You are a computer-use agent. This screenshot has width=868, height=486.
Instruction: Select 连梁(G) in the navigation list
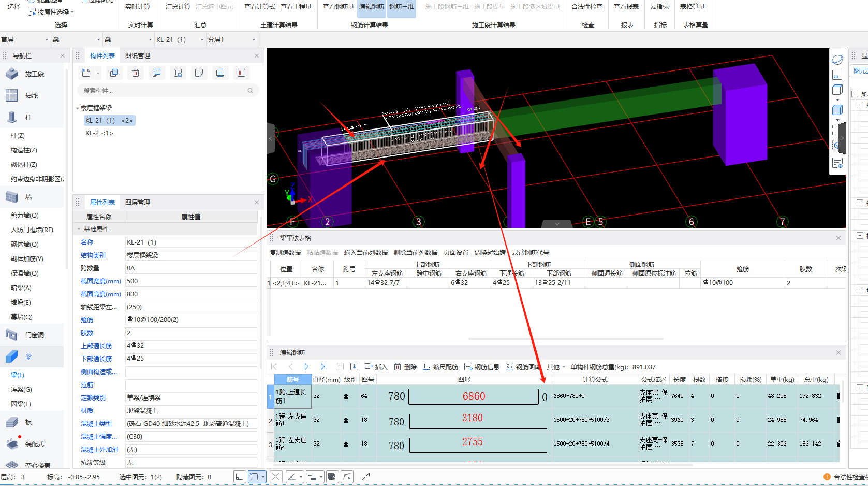click(x=21, y=389)
